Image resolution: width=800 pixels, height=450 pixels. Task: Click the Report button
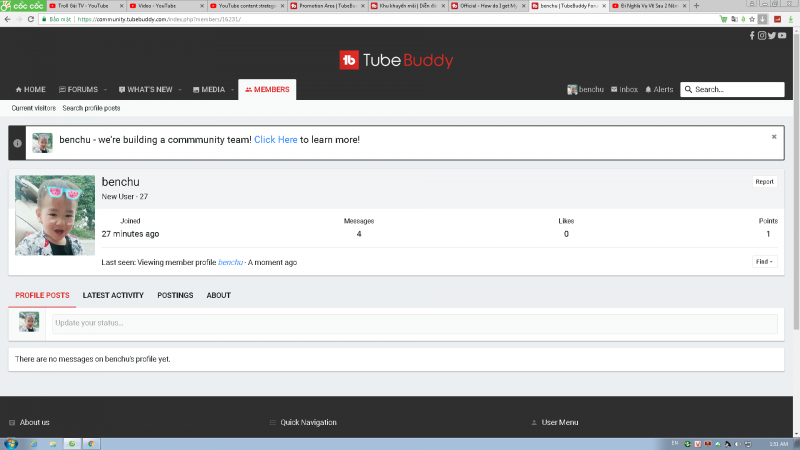(764, 182)
